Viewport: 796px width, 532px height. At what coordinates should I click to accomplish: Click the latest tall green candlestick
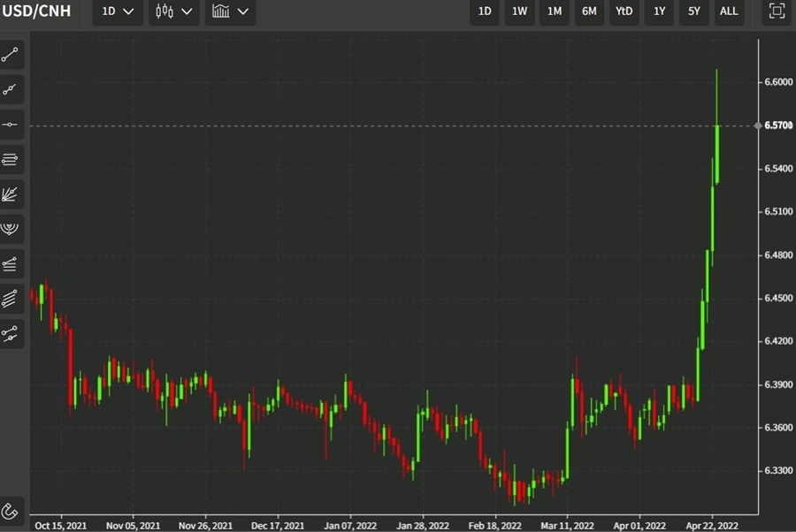pyautogui.click(x=716, y=154)
